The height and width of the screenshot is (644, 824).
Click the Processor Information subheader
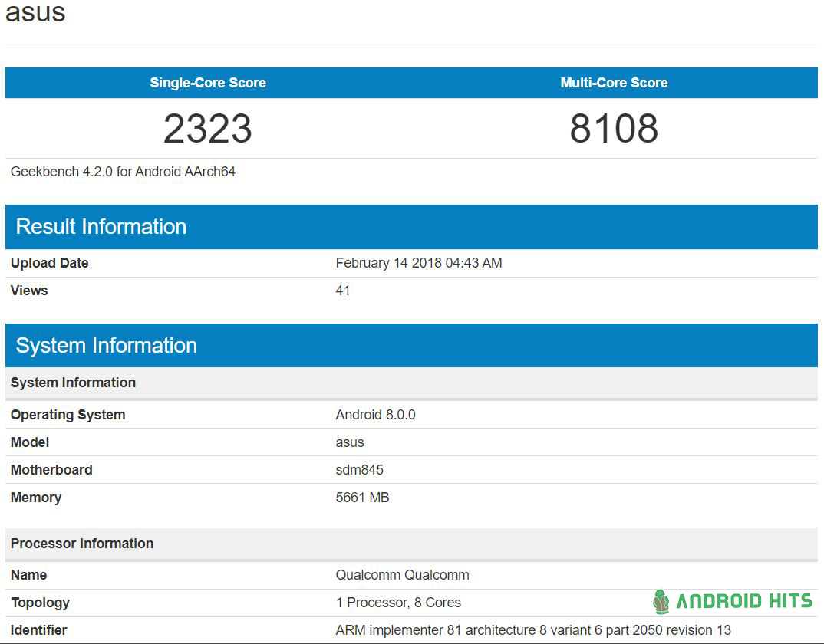(x=411, y=544)
